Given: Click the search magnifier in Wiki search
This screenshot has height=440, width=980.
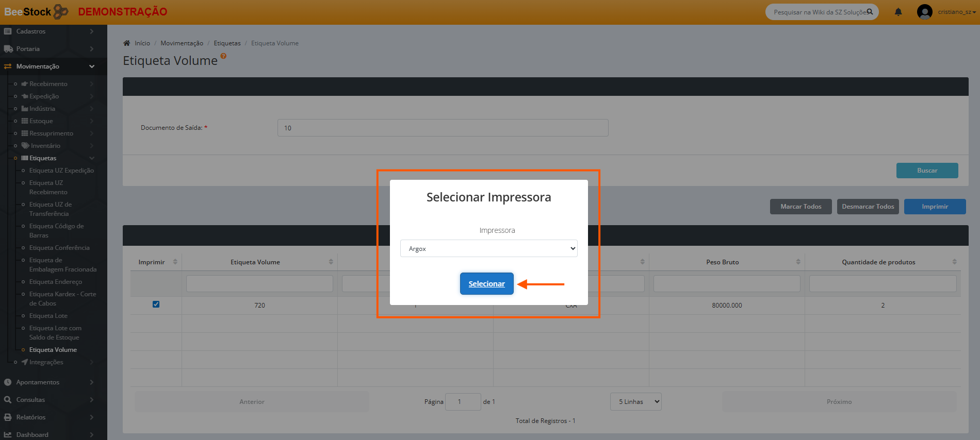Looking at the screenshot, I should click(870, 12).
